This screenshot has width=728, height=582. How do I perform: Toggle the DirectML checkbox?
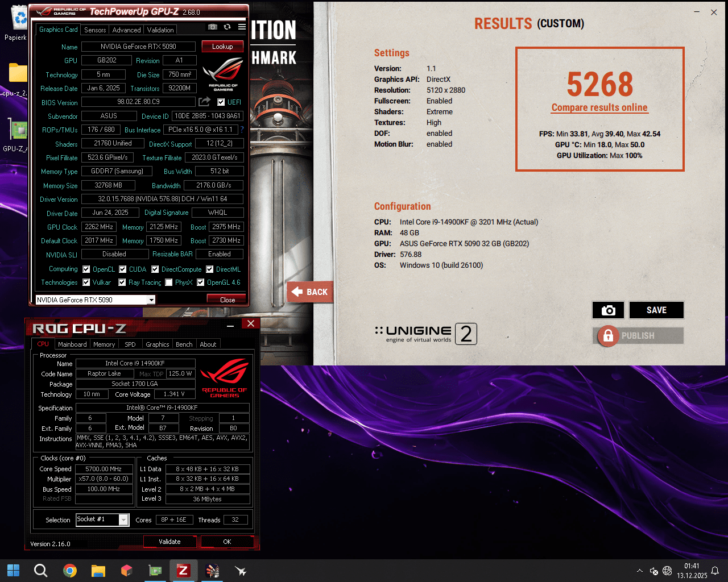click(x=210, y=269)
